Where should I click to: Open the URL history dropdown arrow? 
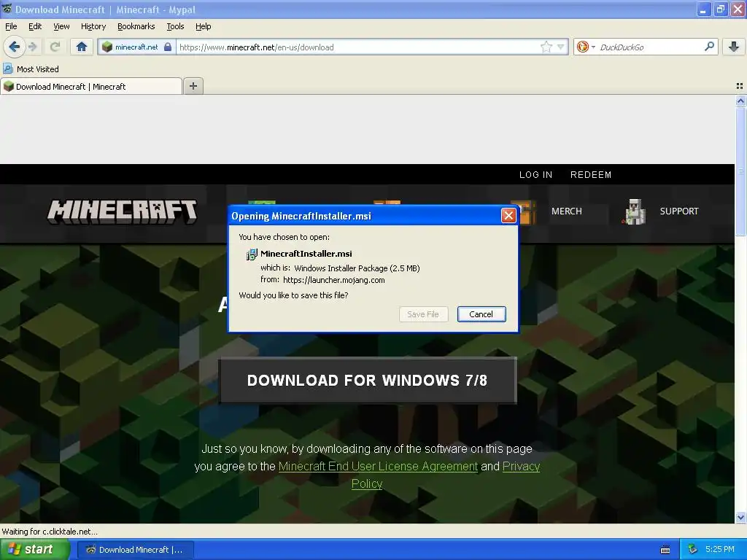[561, 47]
